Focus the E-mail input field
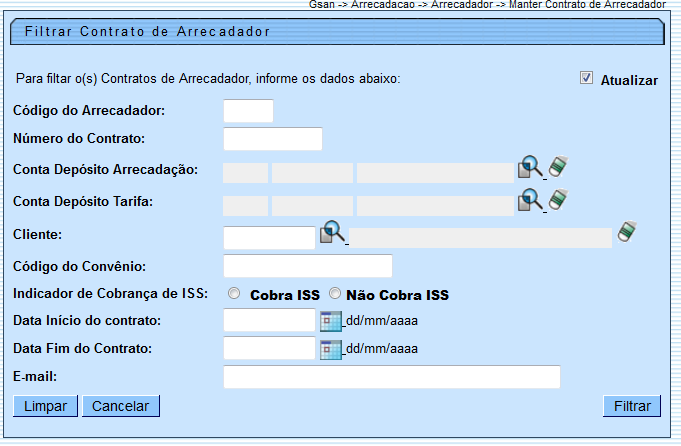Screen dimensions: 681x446 [x=392, y=377]
